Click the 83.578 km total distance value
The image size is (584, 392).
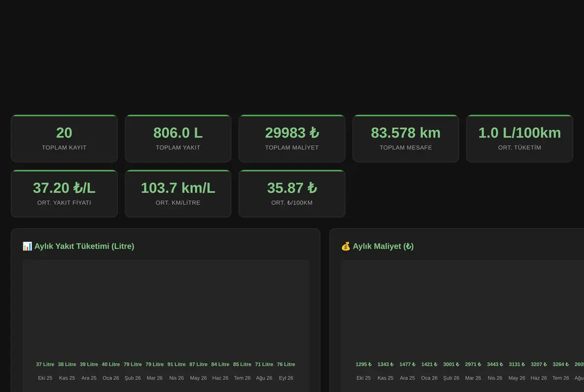[x=406, y=133]
